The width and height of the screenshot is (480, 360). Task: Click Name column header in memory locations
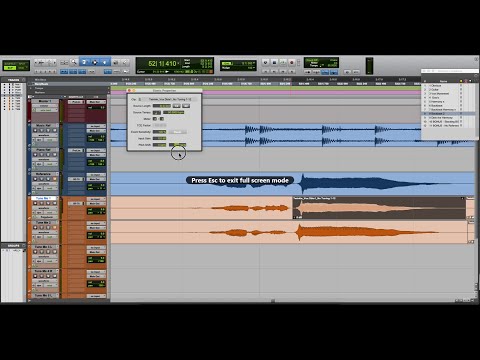point(443,81)
